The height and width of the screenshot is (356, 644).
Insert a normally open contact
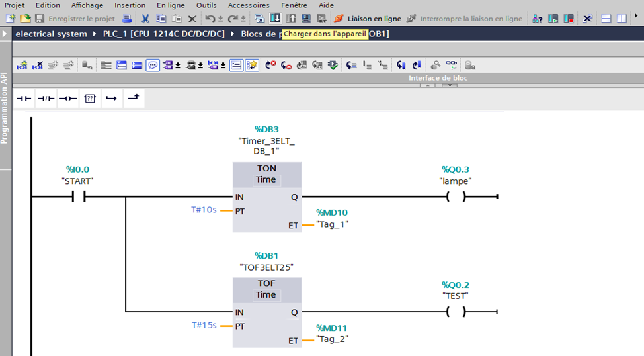[24, 99]
